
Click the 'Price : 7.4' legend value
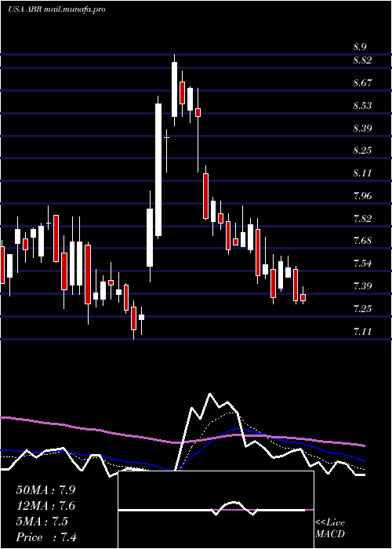pyautogui.click(x=45, y=537)
